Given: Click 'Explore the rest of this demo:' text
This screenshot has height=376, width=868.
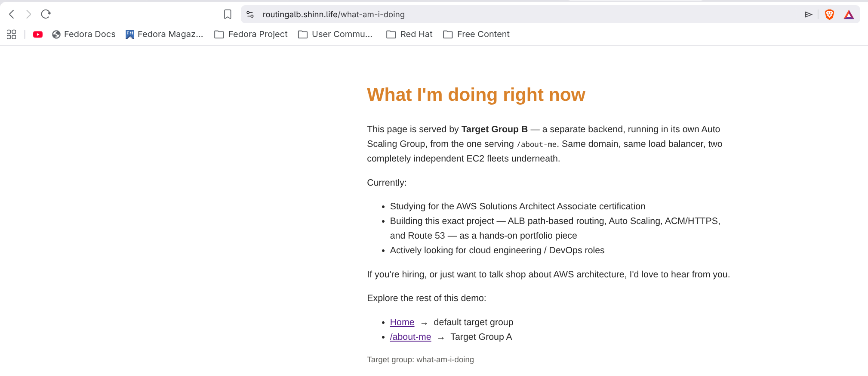Looking at the screenshot, I should pyautogui.click(x=427, y=298).
